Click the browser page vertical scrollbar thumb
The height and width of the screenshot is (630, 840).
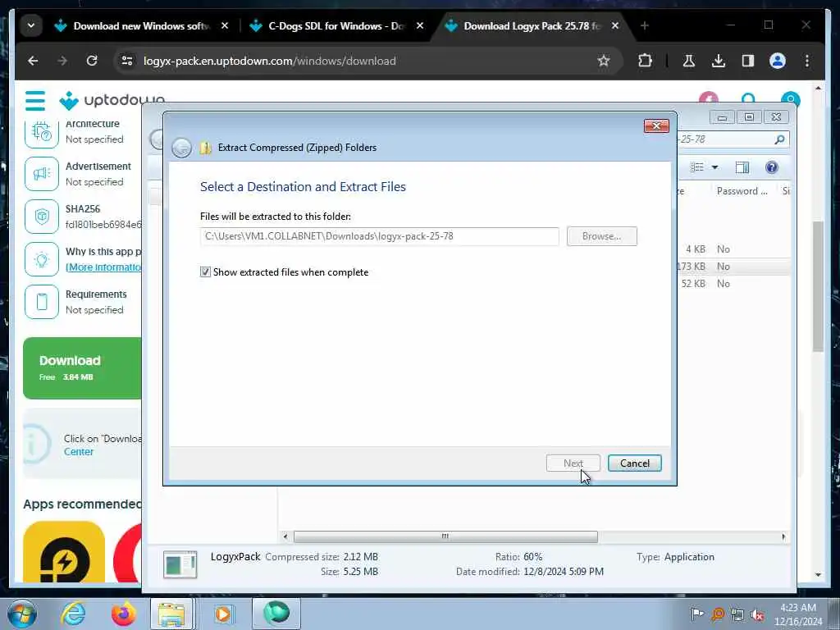[818, 286]
